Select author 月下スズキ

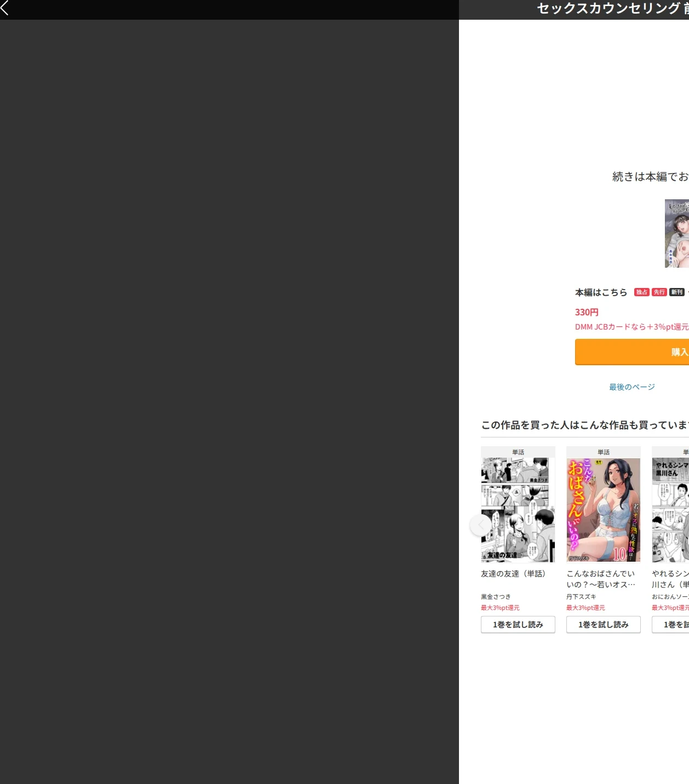coord(581,597)
